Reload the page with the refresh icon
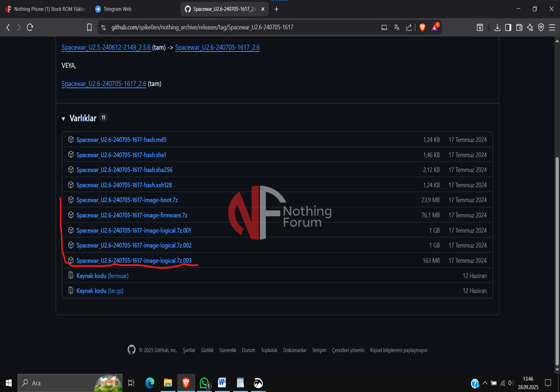 (x=30, y=27)
